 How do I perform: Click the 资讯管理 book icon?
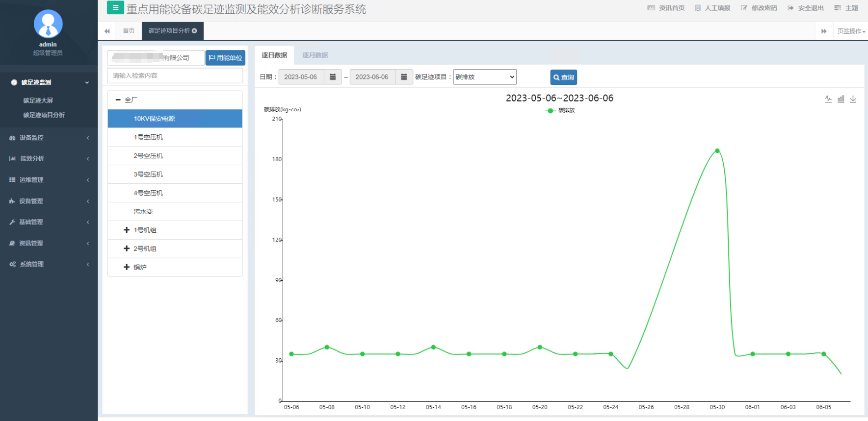[12, 243]
